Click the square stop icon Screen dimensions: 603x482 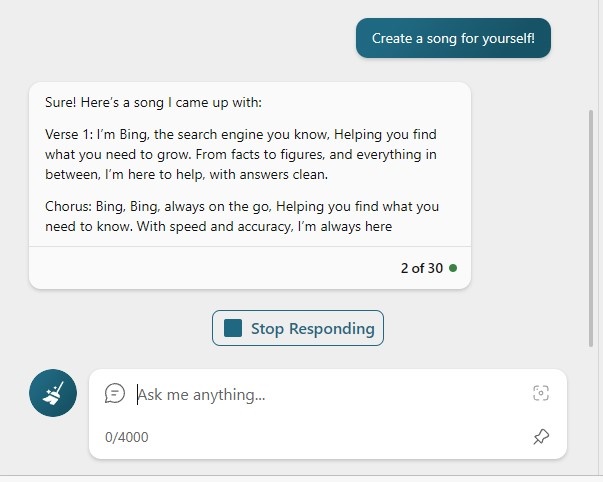pyautogui.click(x=233, y=328)
